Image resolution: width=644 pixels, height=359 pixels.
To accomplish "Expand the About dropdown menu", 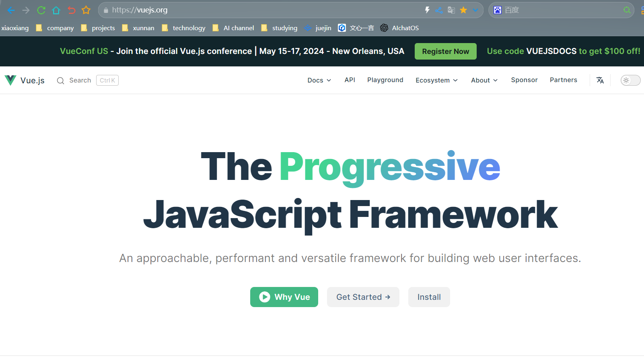I will tap(484, 80).
